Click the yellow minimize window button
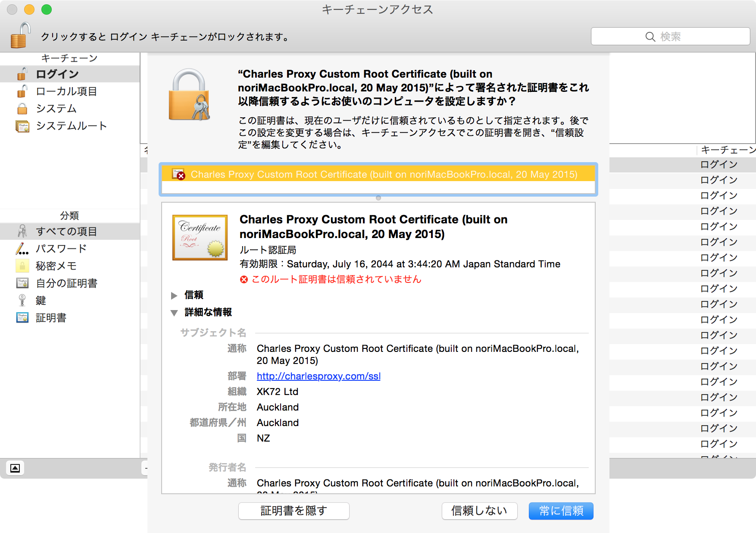Image resolution: width=756 pixels, height=533 pixels. pyautogui.click(x=29, y=9)
